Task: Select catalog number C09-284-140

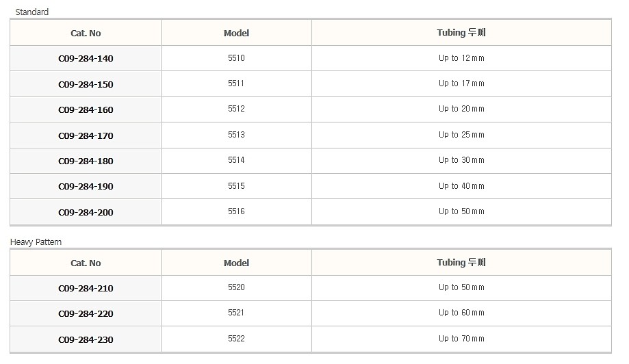Action: 86,59
